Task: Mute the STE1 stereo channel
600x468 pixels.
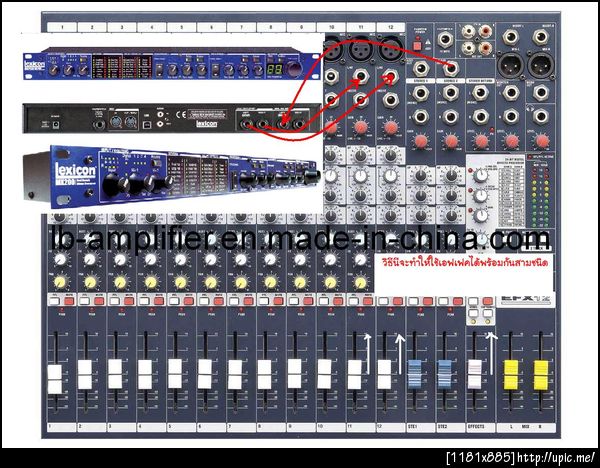Action: coord(428,301)
